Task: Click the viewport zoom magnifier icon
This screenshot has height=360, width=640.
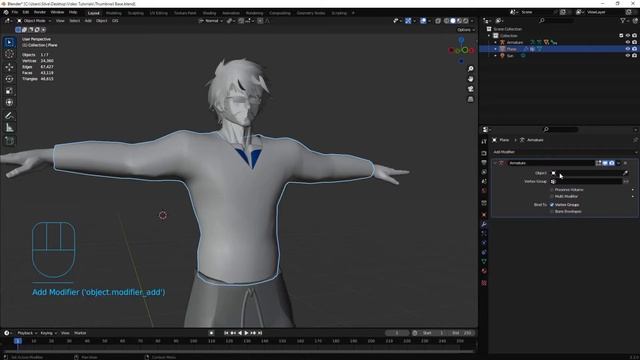Action: [471, 69]
